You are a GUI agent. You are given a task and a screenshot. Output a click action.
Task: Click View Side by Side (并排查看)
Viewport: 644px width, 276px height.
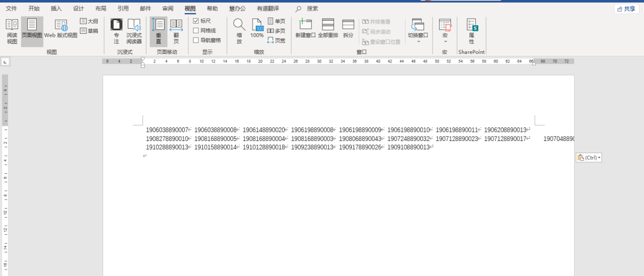point(376,22)
